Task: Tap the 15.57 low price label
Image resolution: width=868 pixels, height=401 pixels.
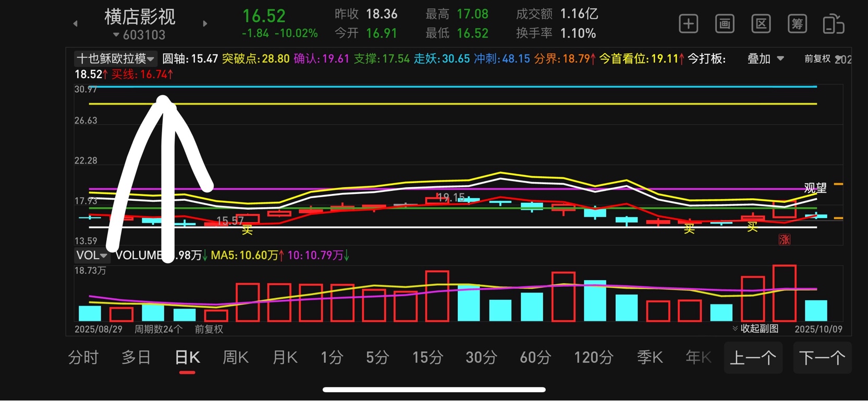Action: tap(230, 221)
